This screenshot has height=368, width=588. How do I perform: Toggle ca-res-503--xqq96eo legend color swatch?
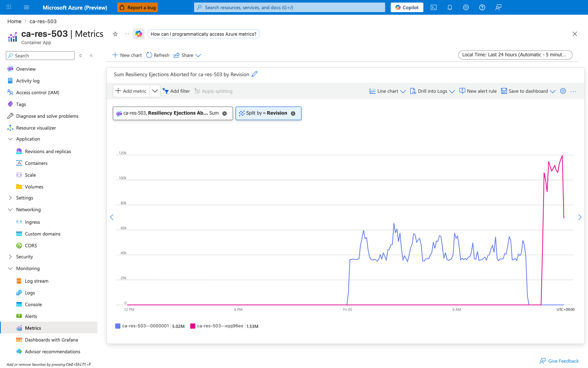(x=193, y=326)
